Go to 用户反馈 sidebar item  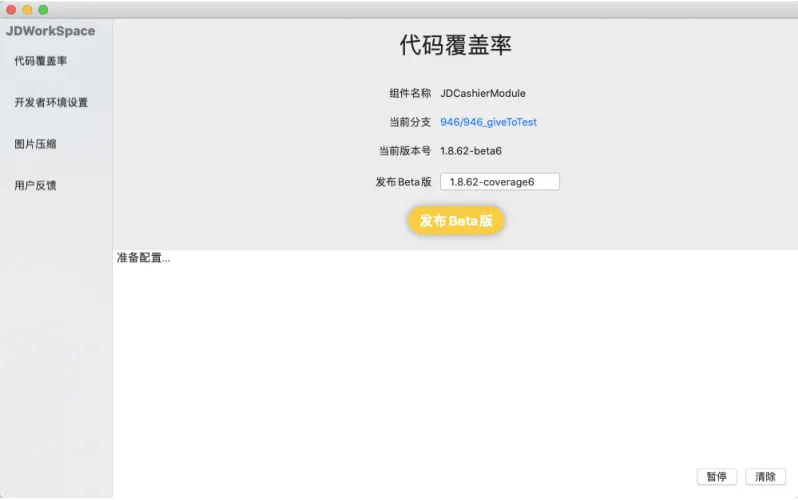pyautogui.click(x=35, y=185)
